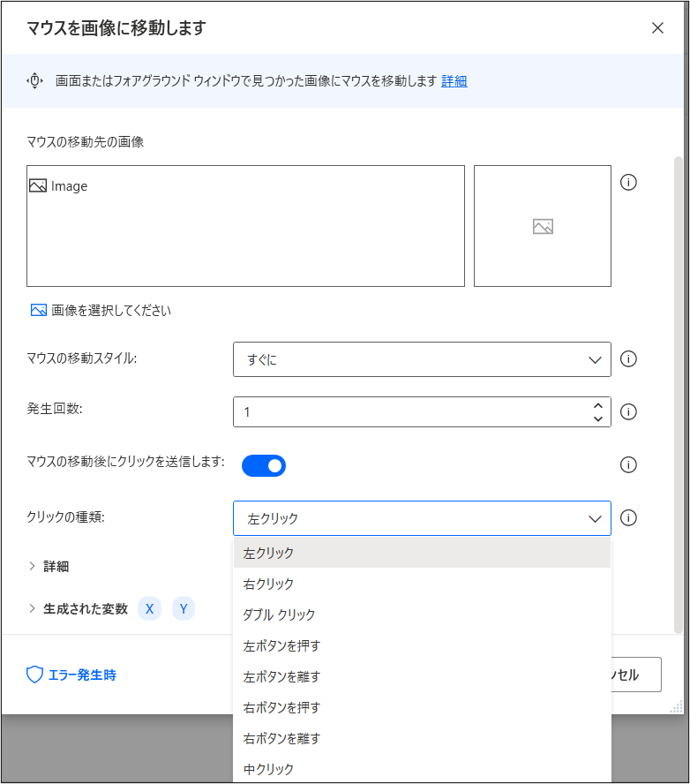Select ダブル クリック option
Screen dimensions: 690x784
tap(422, 614)
